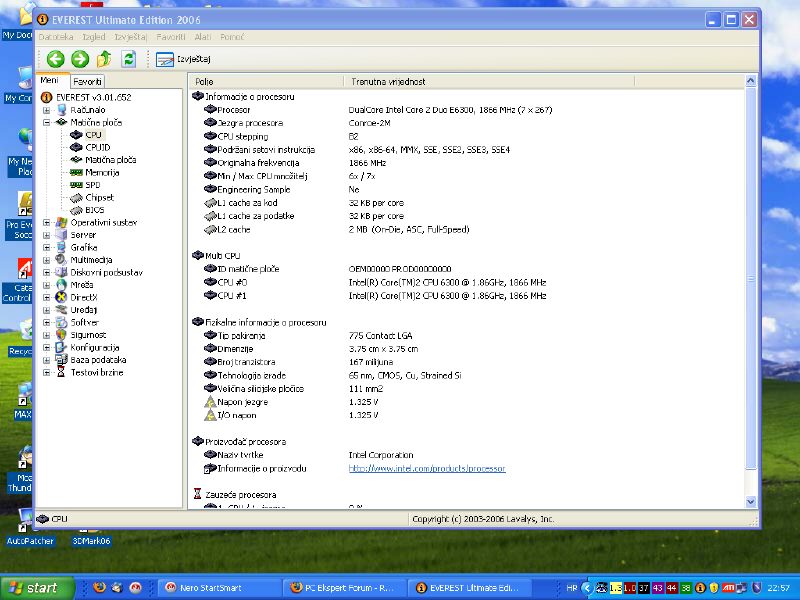Expand the Mreža tree node

(46, 285)
